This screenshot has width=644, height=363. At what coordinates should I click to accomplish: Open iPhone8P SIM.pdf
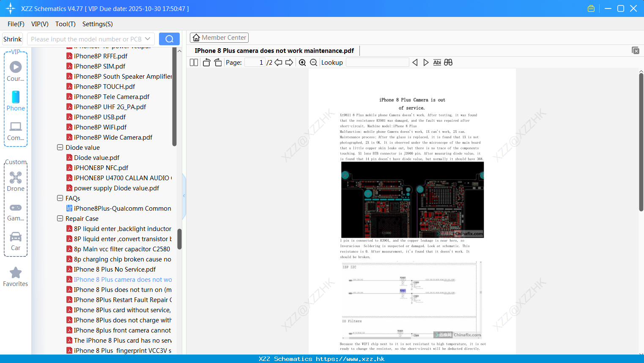pyautogui.click(x=99, y=66)
